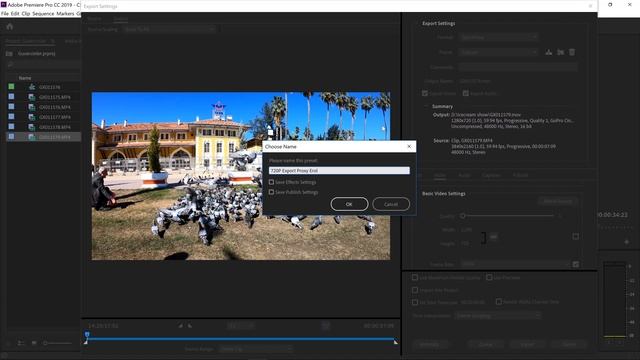Click the green label swatch of GX011574
Viewport: 640px width, 360px height.
11,87
